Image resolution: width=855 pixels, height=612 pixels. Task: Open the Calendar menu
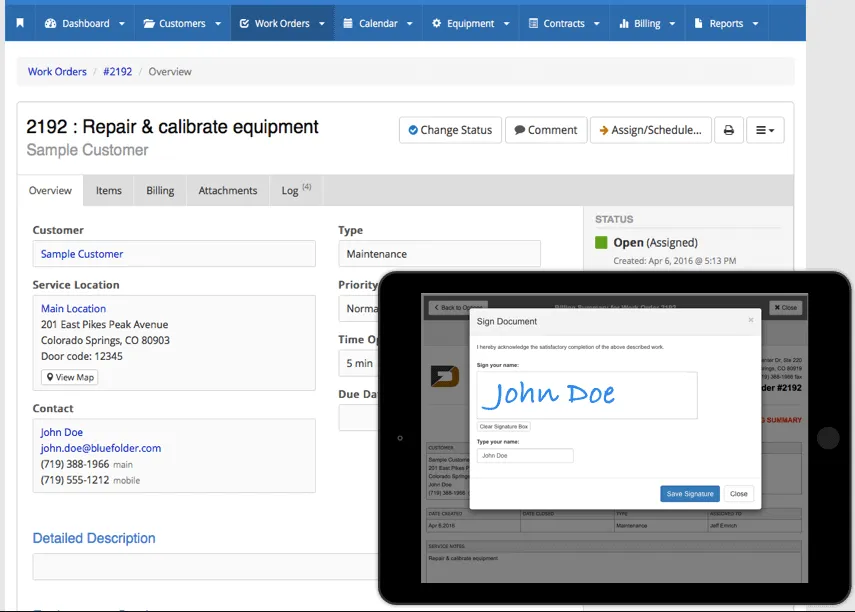pos(378,23)
